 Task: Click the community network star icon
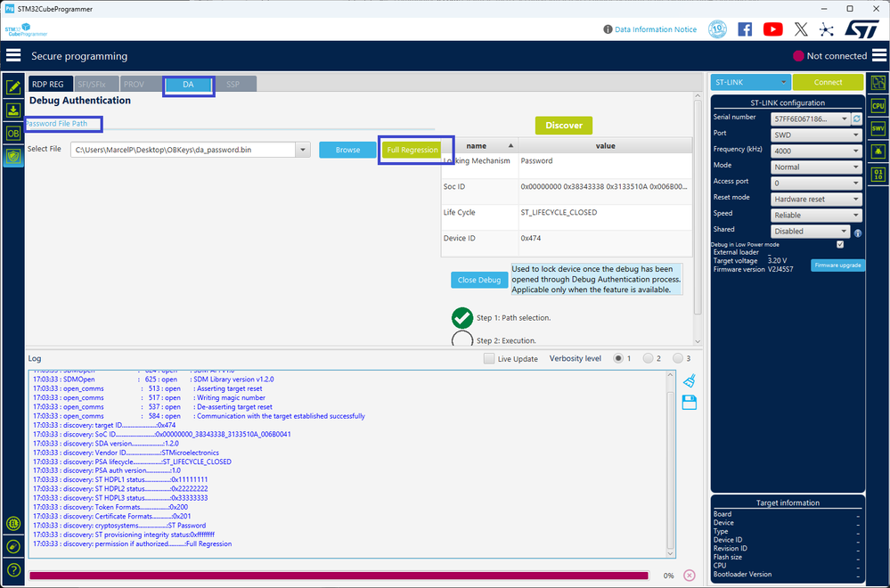click(x=827, y=29)
